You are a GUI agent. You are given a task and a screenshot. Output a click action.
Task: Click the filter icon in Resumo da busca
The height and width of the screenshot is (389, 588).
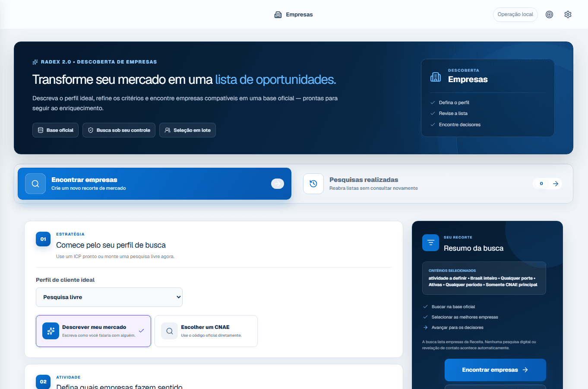(x=430, y=243)
